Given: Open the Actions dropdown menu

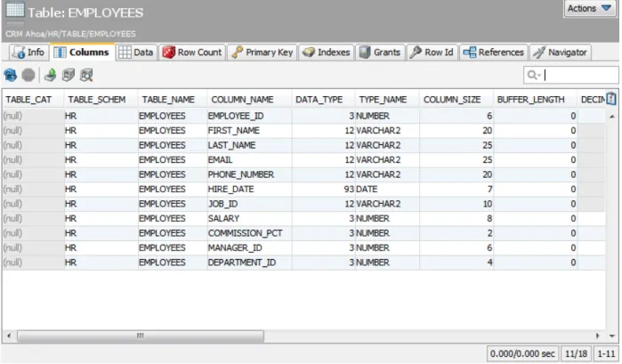Looking at the screenshot, I should tap(589, 8).
